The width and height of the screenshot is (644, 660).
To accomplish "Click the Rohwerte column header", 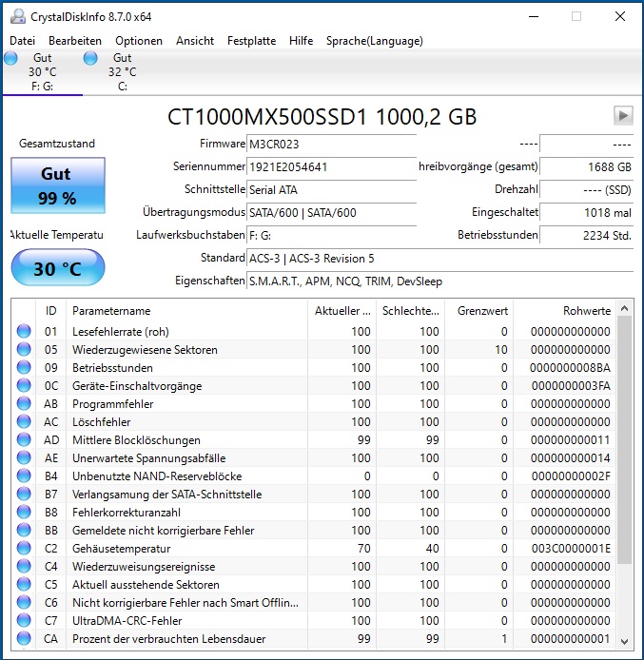I will tap(564, 311).
